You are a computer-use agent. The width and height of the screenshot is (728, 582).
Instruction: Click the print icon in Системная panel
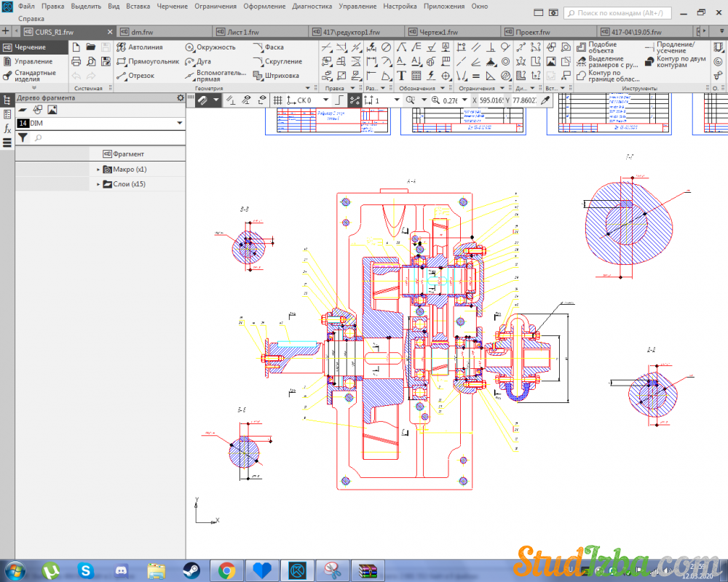(x=76, y=62)
